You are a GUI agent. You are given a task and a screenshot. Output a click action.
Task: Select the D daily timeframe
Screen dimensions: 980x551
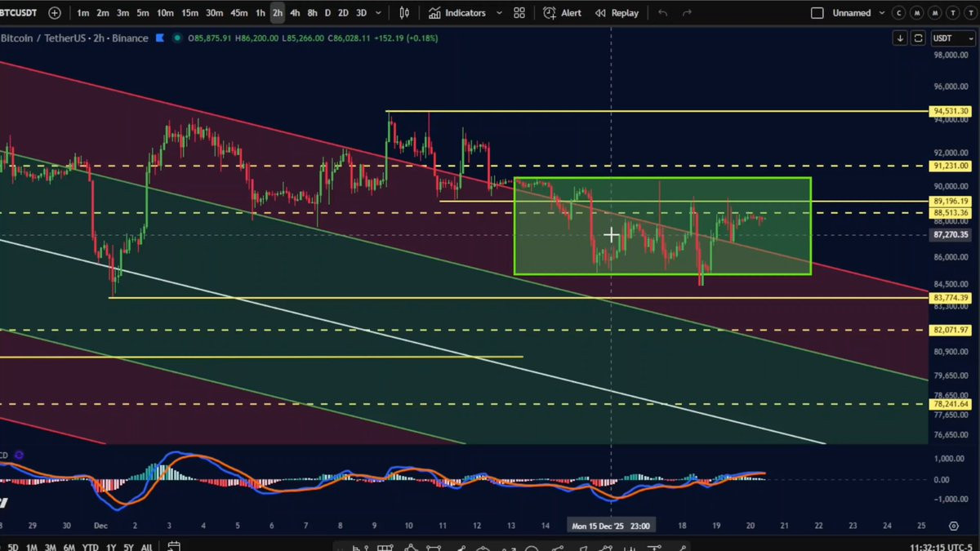327,13
